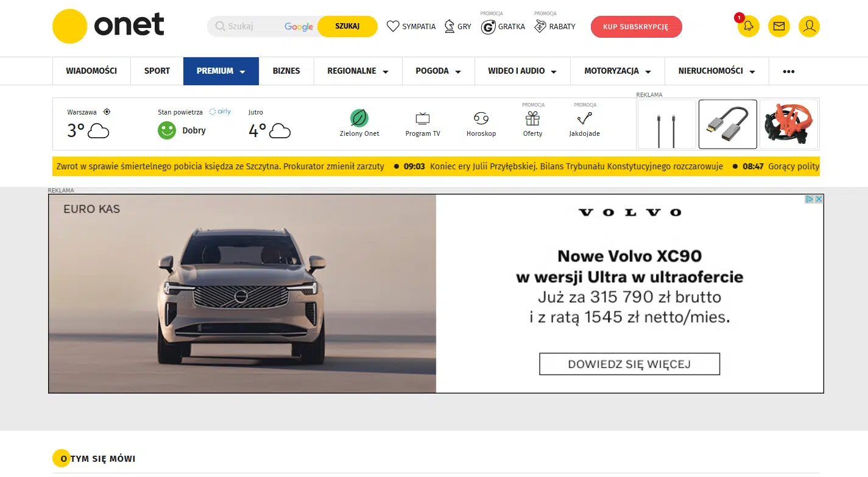The image size is (868, 477).
Task: Open the 08:47 Gorący polityczny headline
Action: [x=794, y=166]
